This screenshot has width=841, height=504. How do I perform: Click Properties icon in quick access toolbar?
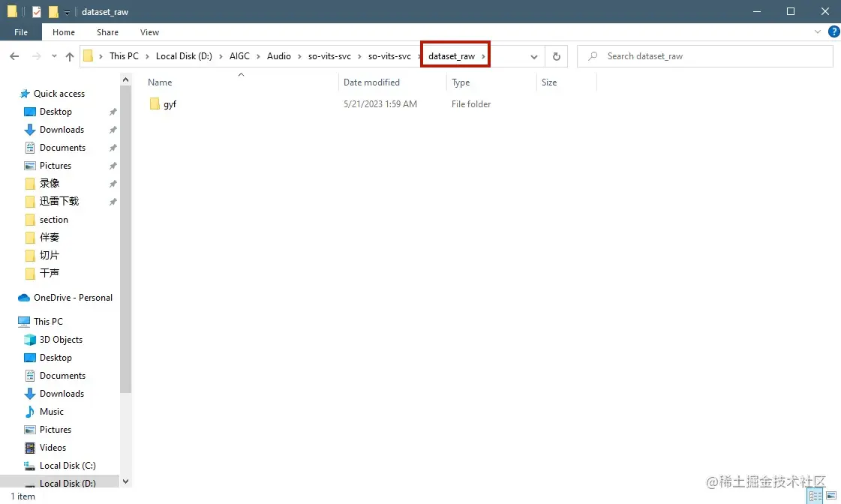tap(37, 12)
